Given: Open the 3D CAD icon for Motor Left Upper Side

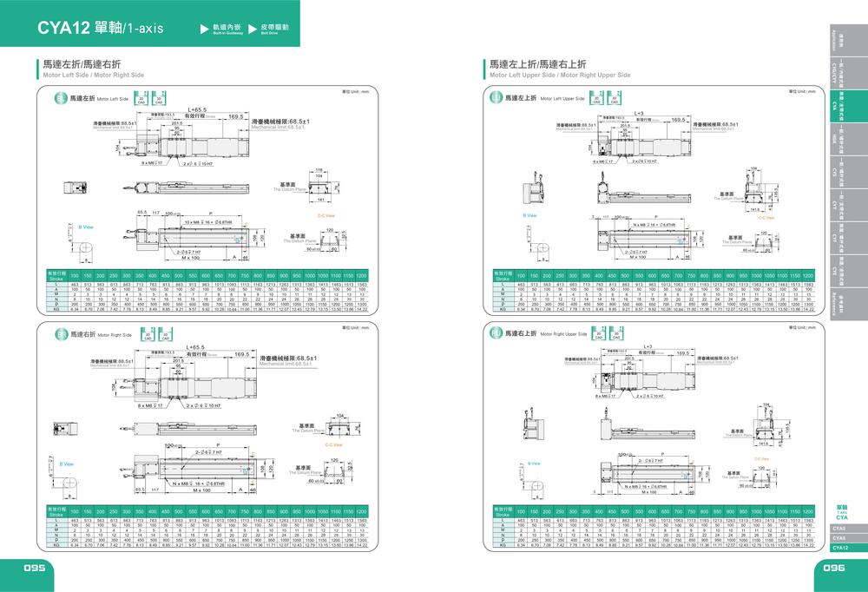Looking at the screenshot, I should 614,99.
